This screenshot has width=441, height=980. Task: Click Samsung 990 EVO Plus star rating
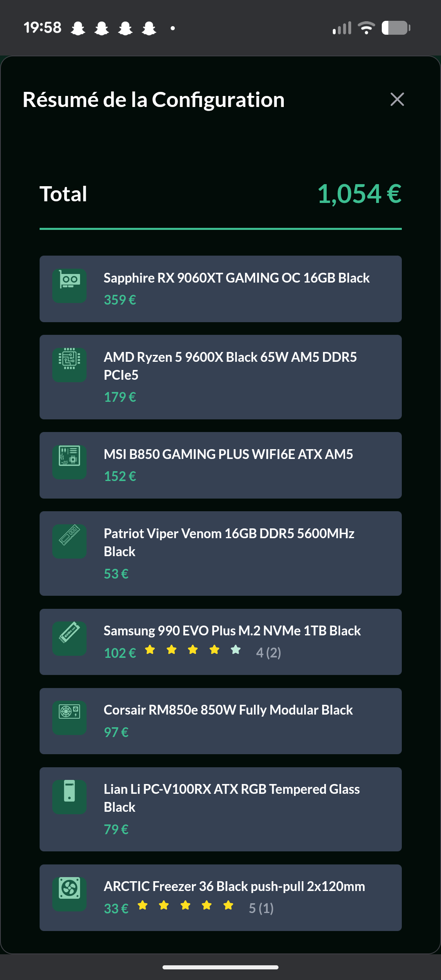193,650
